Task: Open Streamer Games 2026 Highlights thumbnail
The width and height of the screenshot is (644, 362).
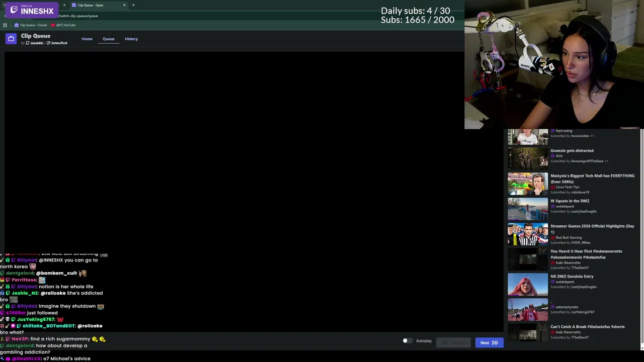Action: [528, 234]
